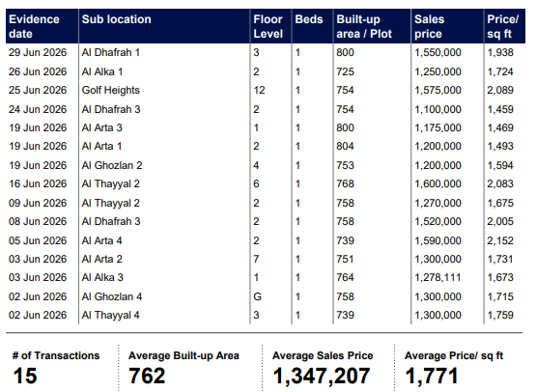Select the built-up area value 725

pos(345,71)
